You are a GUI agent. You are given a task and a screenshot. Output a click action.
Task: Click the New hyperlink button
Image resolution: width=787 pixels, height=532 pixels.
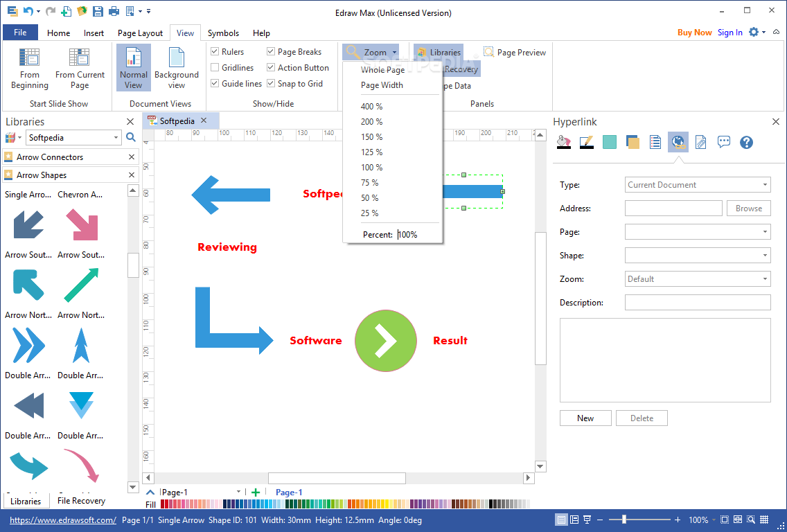pos(585,418)
